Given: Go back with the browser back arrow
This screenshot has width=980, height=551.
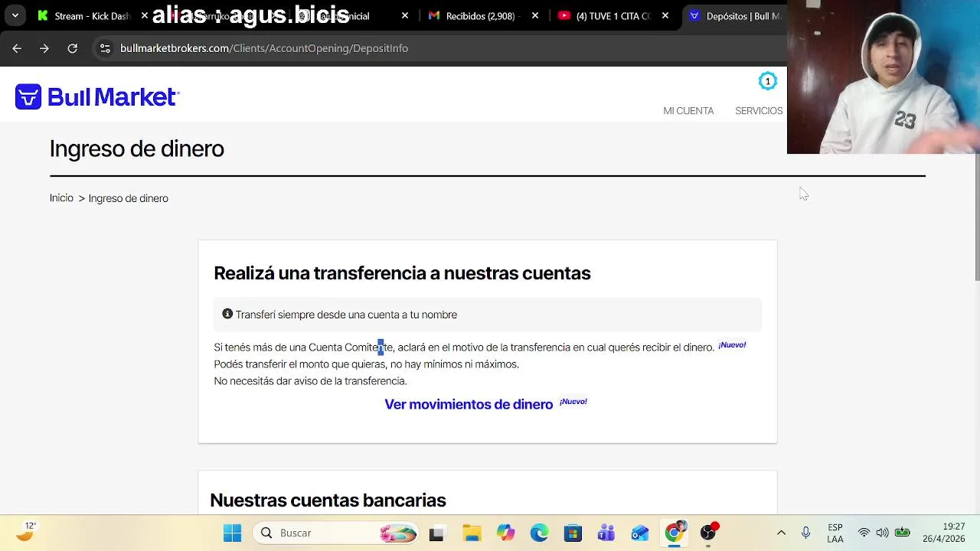Looking at the screenshot, I should (17, 48).
